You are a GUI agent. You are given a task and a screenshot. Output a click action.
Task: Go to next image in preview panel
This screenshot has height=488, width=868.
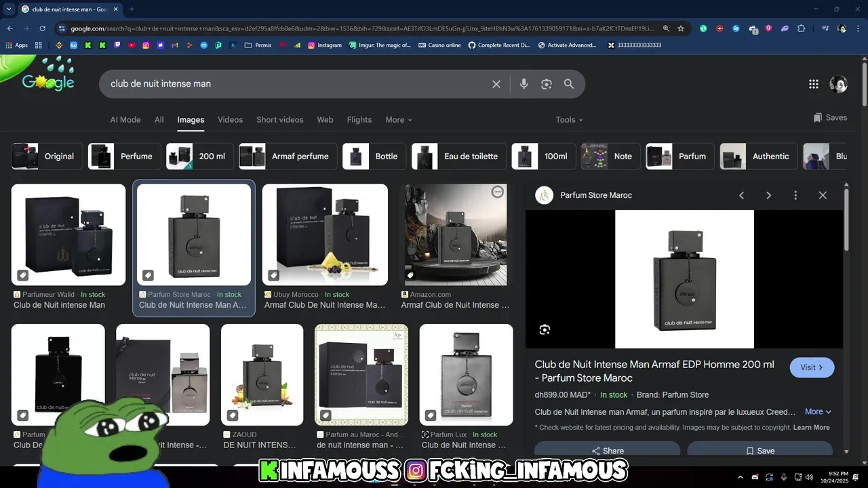coord(768,195)
